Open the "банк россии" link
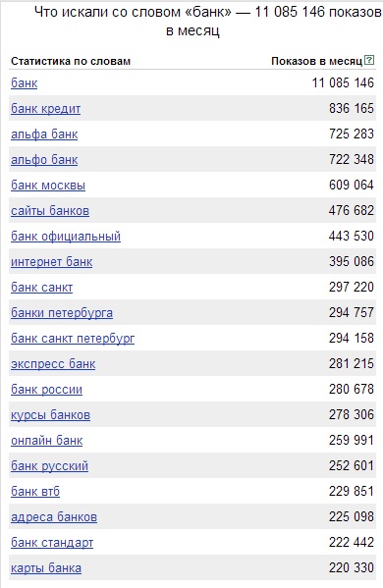Image resolution: width=383 pixels, height=588 pixels. (x=46, y=390)
